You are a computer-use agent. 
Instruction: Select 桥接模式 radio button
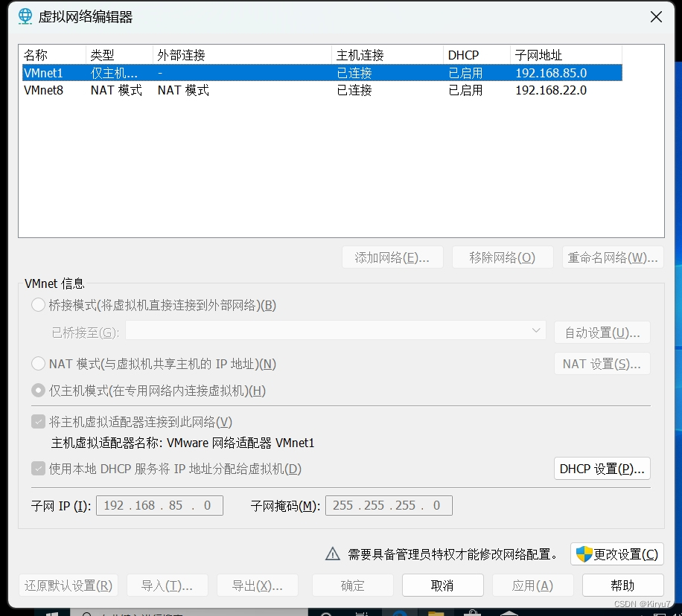pyautogui.click(x=38, y=305)
